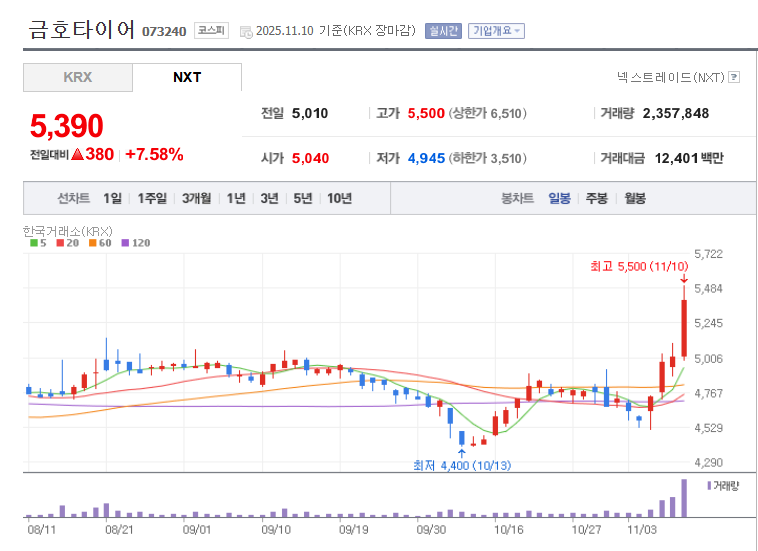Click the green 5-day moving average swatch
The width and height of the screenshot is (758, 551).
34,243
